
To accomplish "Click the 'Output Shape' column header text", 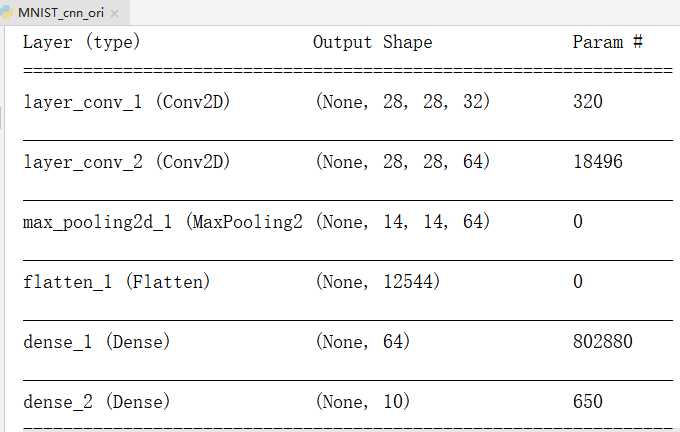I will coord(372,42).
